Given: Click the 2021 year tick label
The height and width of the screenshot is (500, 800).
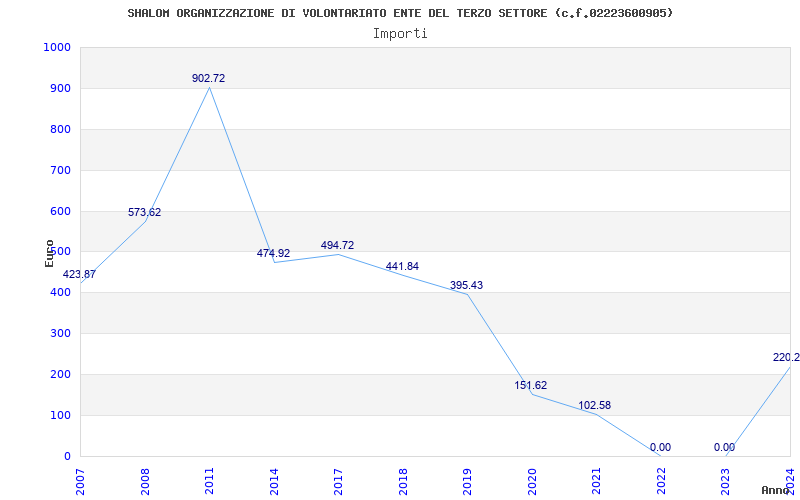Looking at the screenshot, I should (x=596, y=481).
